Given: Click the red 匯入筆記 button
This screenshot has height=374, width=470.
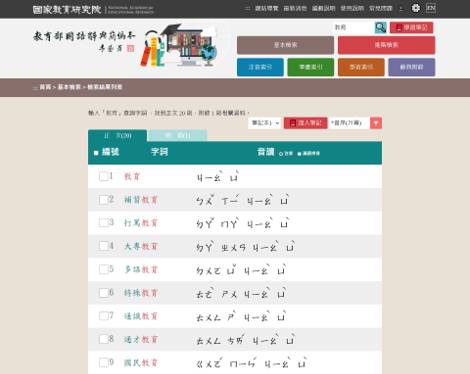Looking at the screenshot, I should [x=306, y=123].
